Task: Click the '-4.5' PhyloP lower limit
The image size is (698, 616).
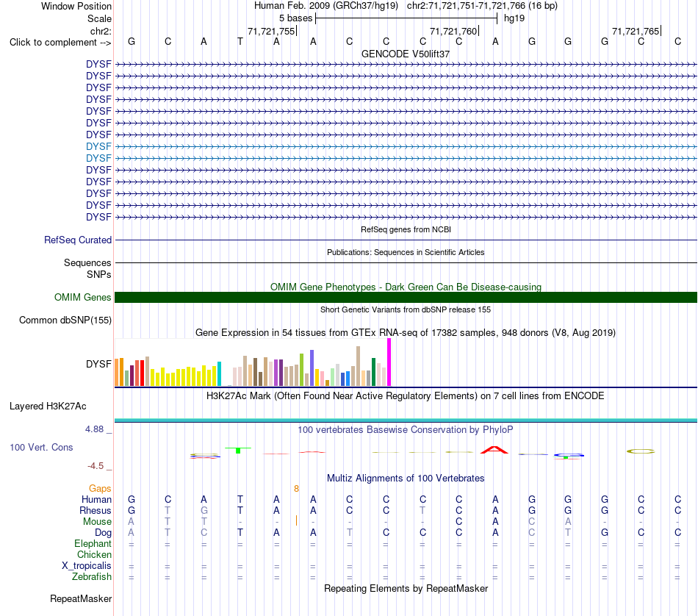Action: (96, 466)
